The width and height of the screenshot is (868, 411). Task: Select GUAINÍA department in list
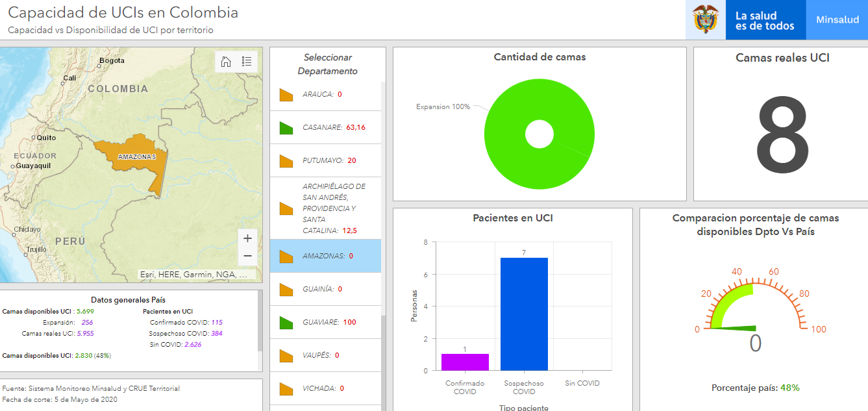325,289
